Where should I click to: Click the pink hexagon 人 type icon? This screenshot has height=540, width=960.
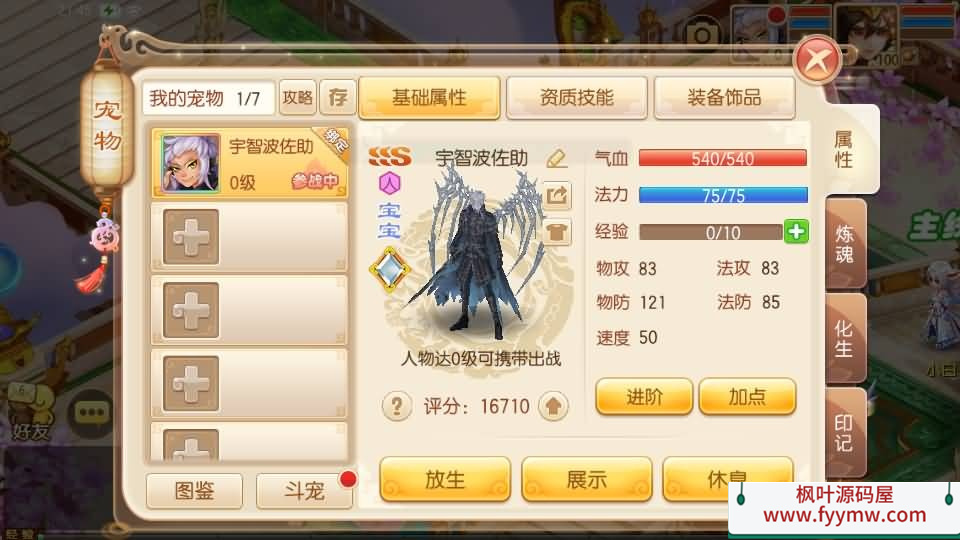389,182
